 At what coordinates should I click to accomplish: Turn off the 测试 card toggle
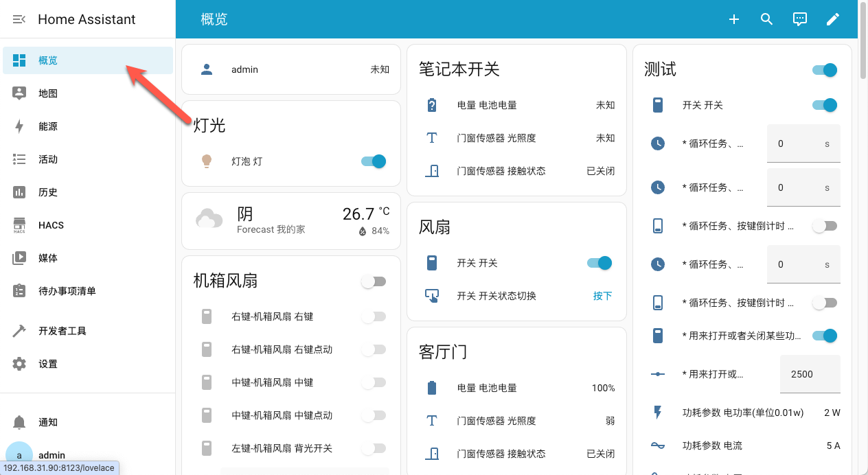824,69
